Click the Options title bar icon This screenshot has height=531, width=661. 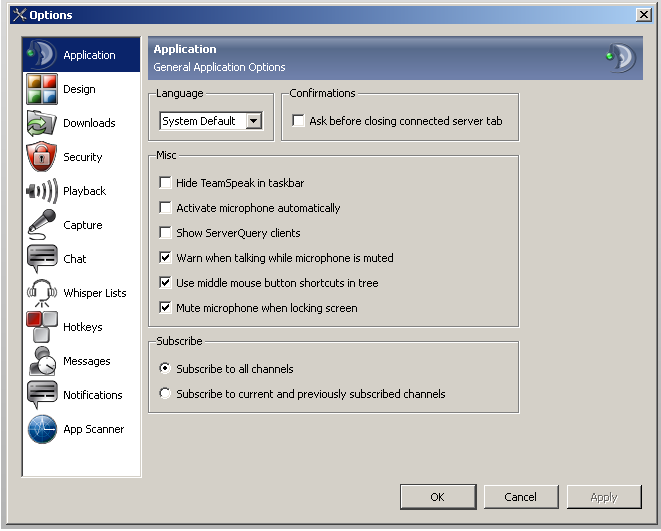(x=19, y=15)
